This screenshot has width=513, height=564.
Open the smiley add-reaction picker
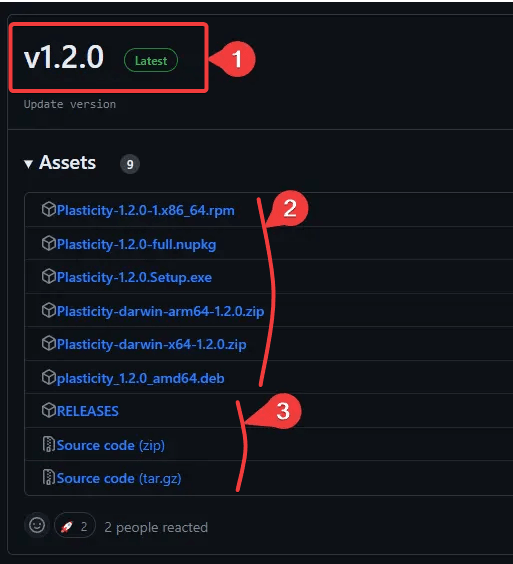(37, 525)
